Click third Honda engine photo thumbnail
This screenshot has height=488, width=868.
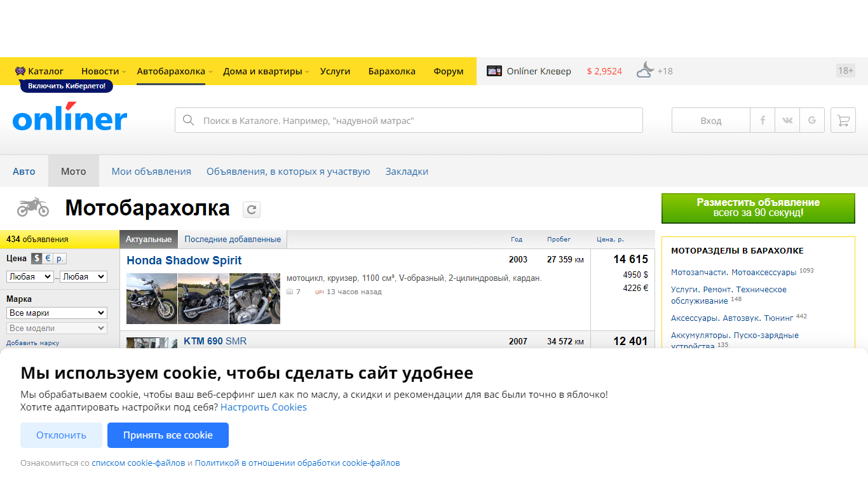pos(255,299)
